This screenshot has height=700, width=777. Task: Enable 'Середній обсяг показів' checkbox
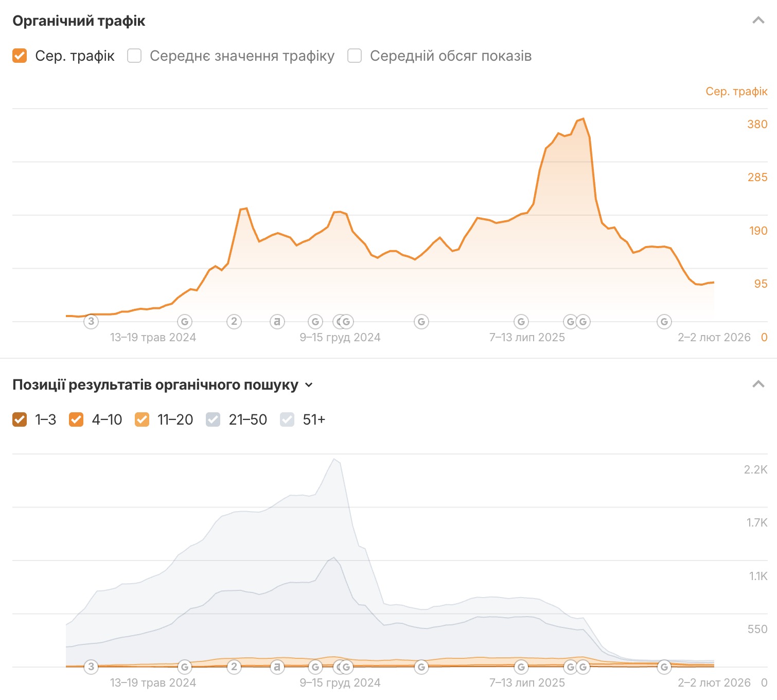(x=355, y=56)
